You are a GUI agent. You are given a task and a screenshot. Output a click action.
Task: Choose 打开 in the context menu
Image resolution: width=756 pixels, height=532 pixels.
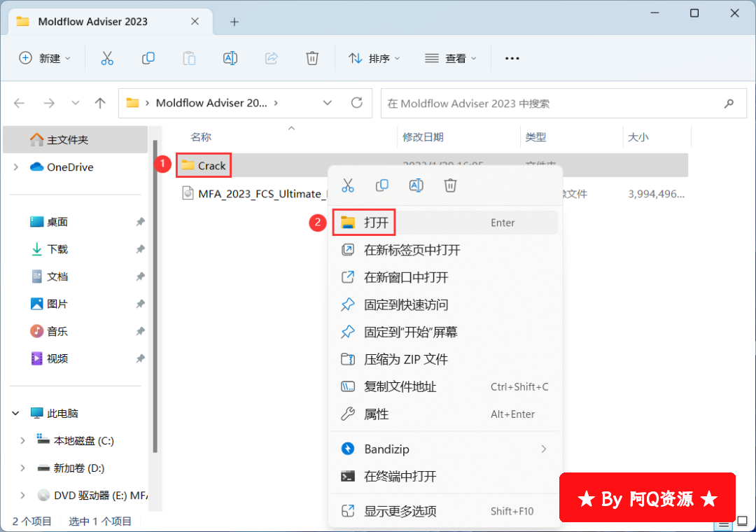pyautogui.click(x=444, y=223)
